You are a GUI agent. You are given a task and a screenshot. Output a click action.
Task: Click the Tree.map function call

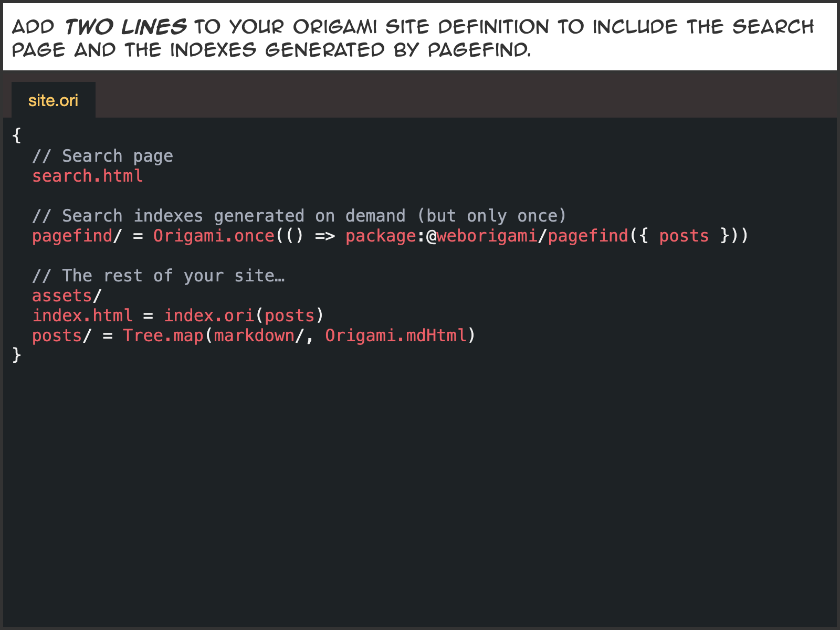tap(163, 336)
